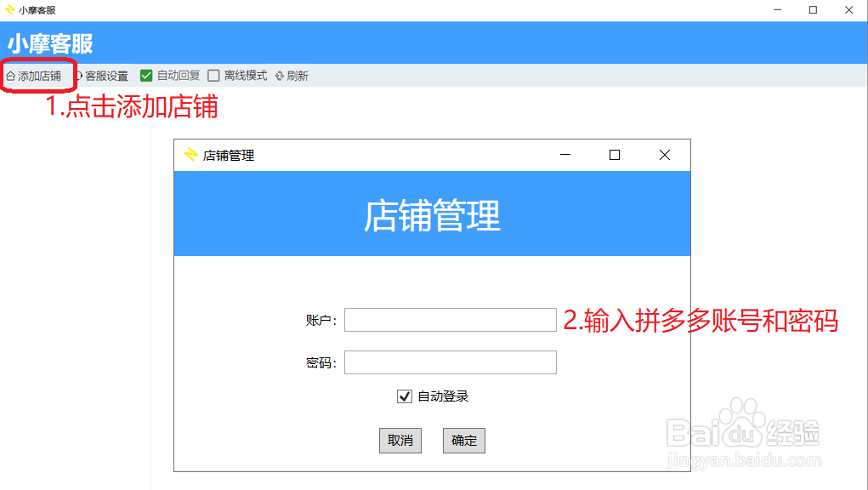Maximize the 店铺管理 dialog

point(615,155)
